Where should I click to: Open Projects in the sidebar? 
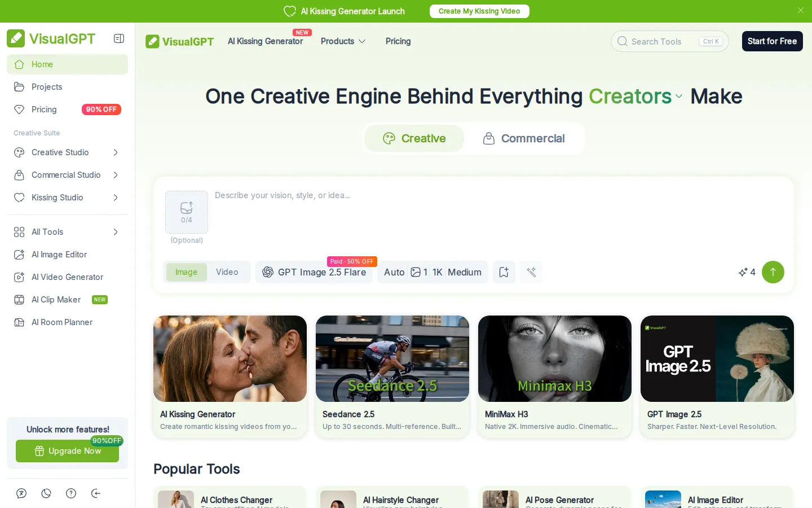click(67, 87)
